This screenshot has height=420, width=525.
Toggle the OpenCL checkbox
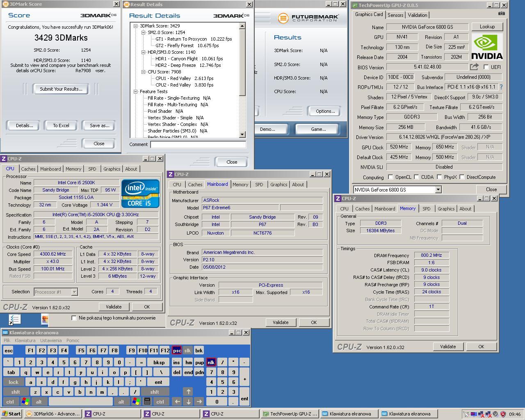pos(390,177)
